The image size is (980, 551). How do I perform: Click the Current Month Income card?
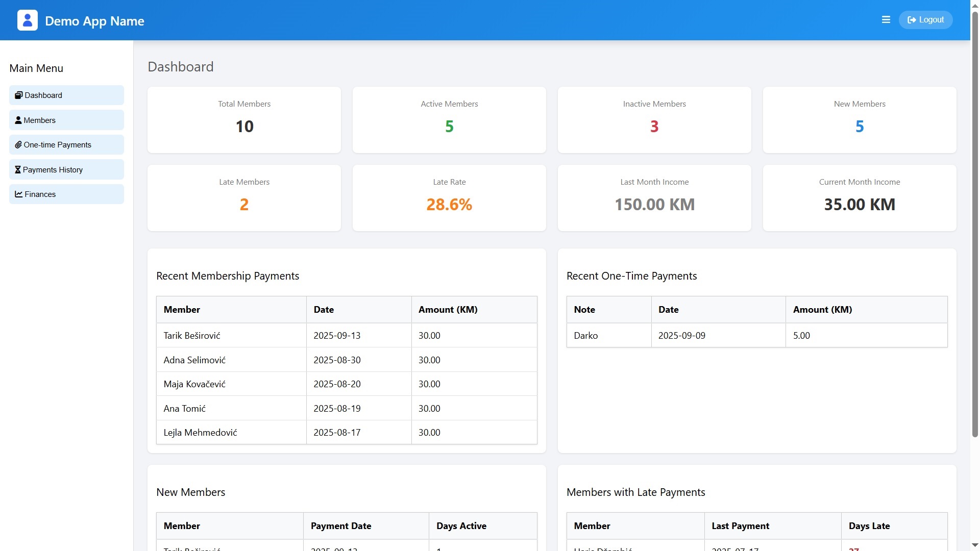(859, 198)
